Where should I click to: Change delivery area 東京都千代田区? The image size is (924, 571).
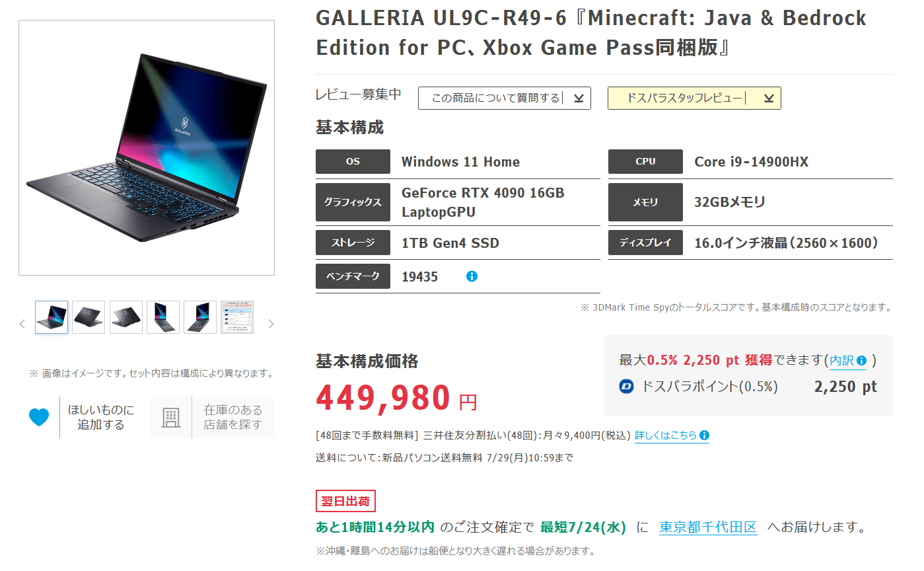click(708, 527)
